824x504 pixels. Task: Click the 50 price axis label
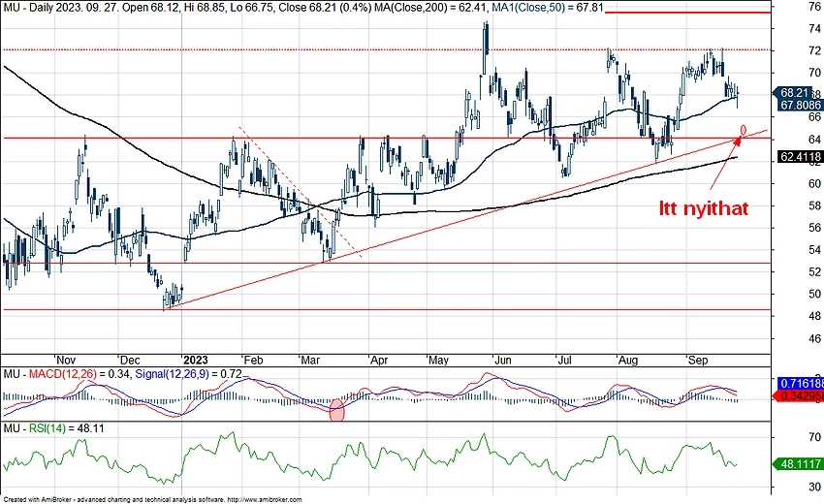(x=815, y=294)
